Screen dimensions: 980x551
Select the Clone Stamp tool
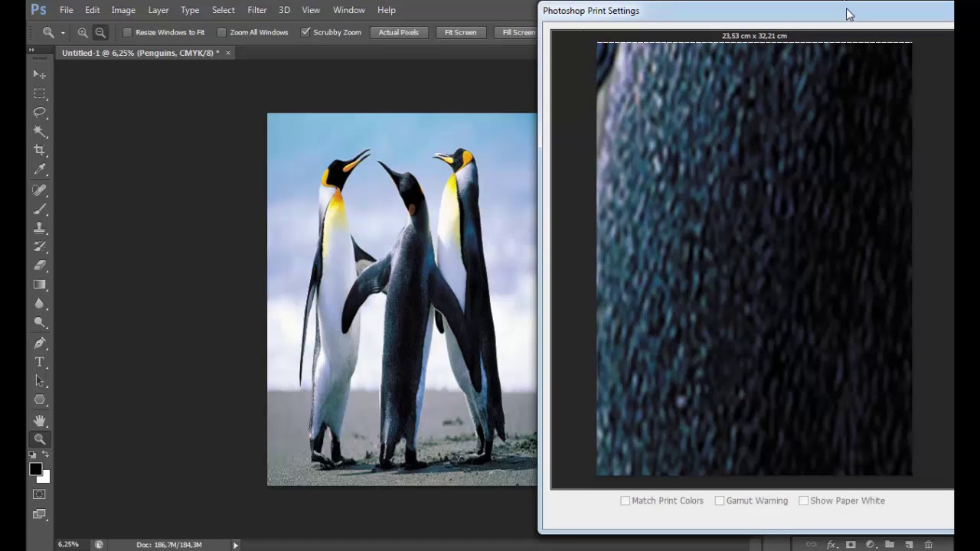click(40, 228)
